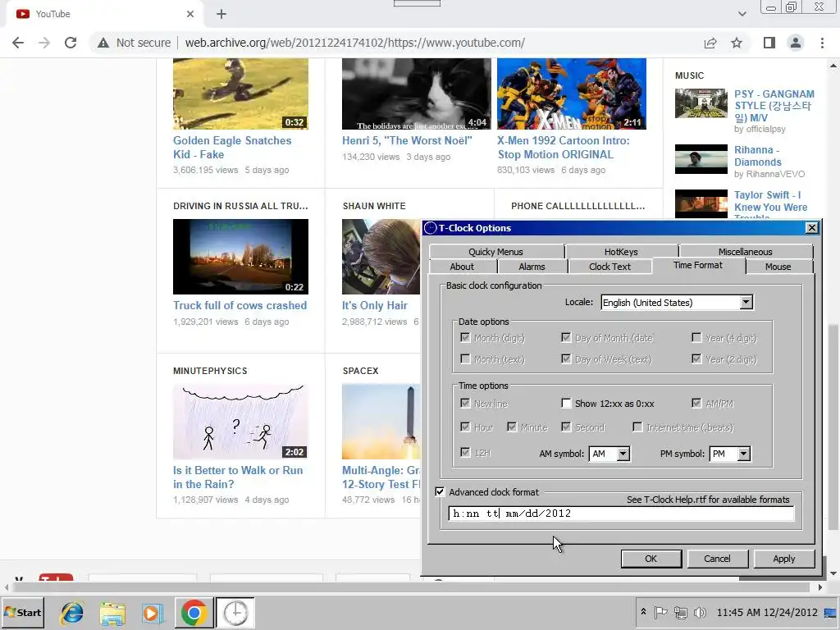The width and height of the screenshot is (840, 630).
Task: Open Windows Media Player from taskbar
Action: pos(153,613)
